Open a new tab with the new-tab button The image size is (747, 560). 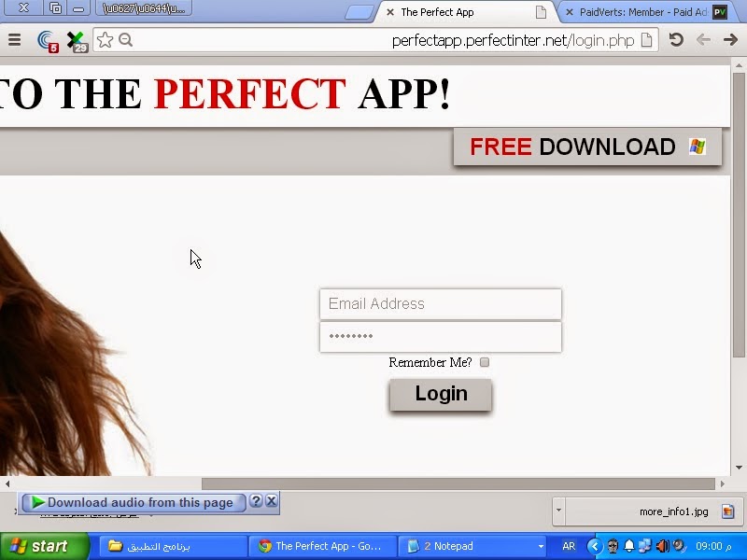click(x=359, y=12)
